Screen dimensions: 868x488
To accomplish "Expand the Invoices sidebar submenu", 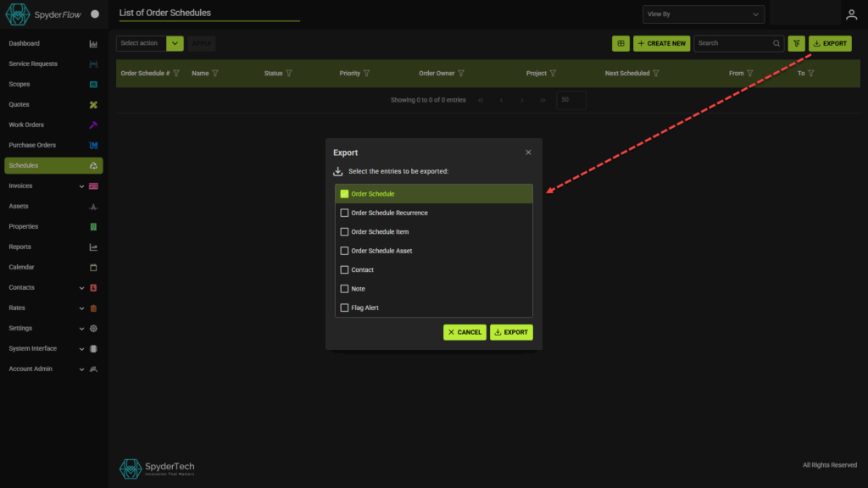I will click(x=82, y=186).
